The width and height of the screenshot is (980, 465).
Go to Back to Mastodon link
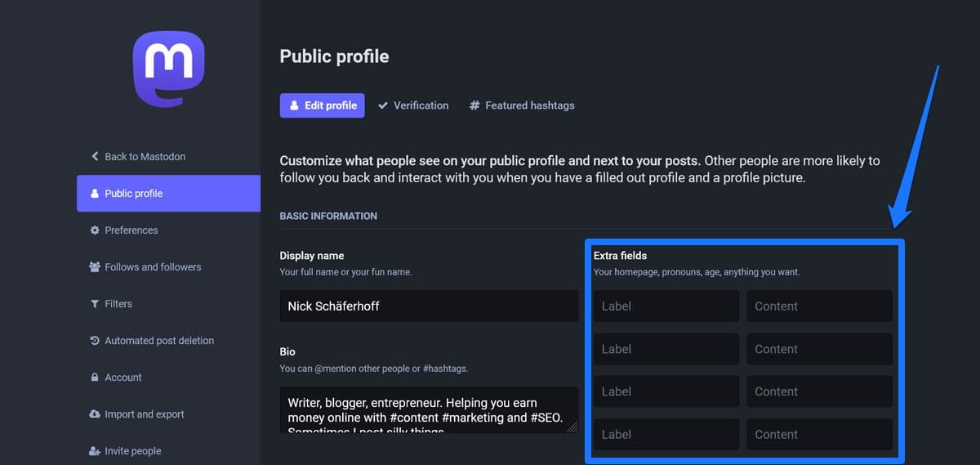point(145,156)
